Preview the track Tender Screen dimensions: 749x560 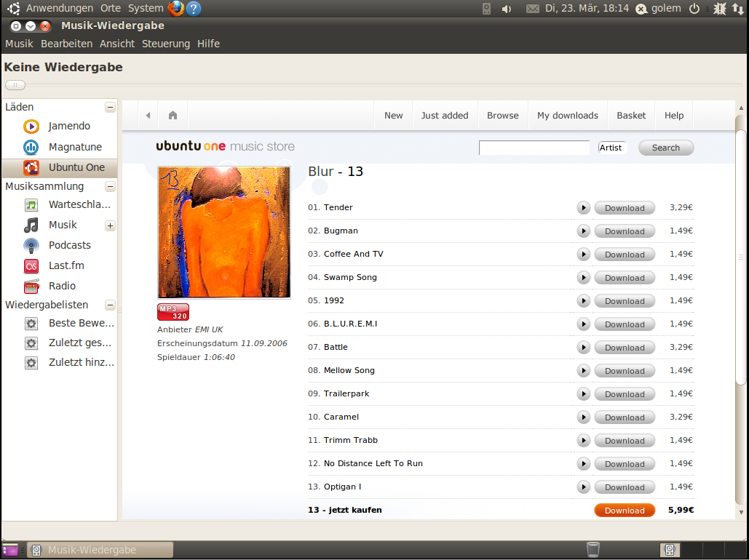pyautogui.click(x=583, y=208)
